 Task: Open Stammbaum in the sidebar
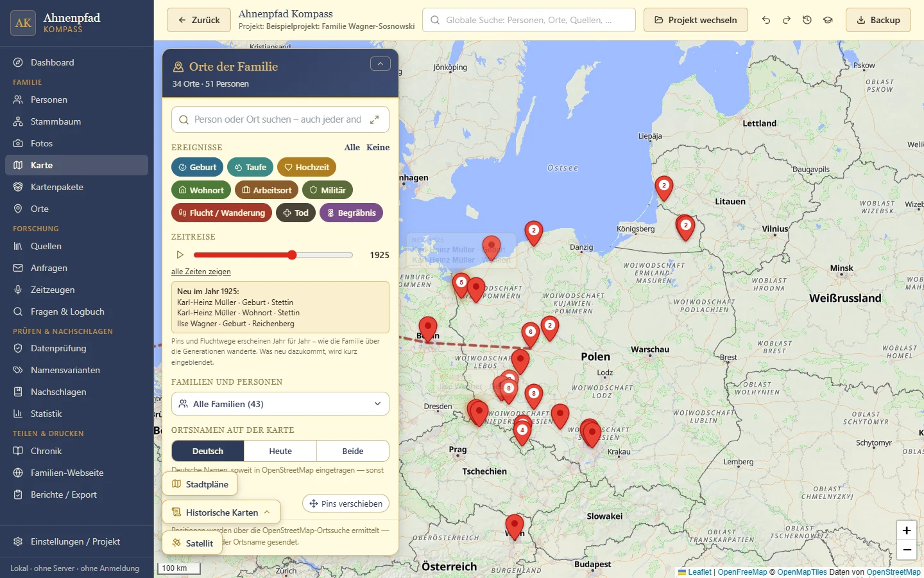(x=76, y=121)
